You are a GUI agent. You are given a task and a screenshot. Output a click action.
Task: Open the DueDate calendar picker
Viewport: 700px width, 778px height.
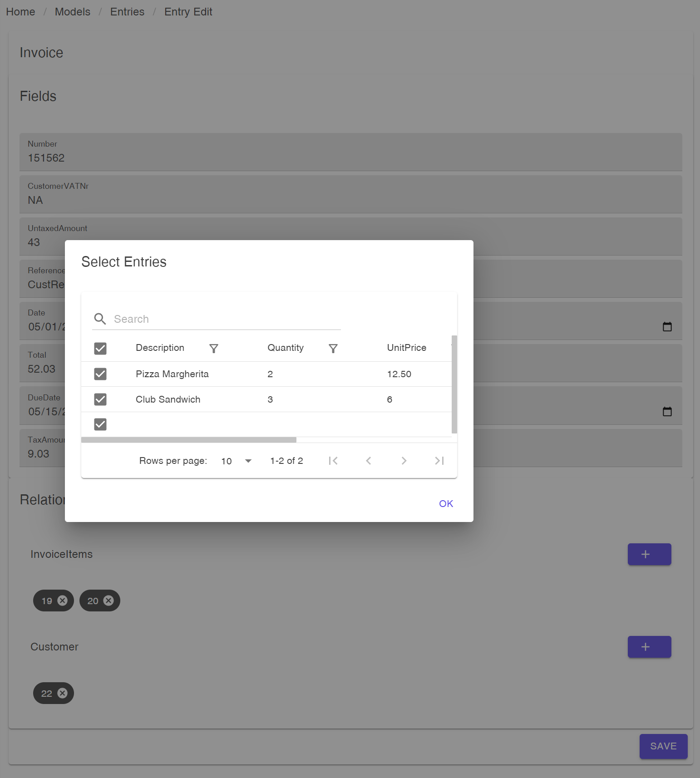[667, 411]
